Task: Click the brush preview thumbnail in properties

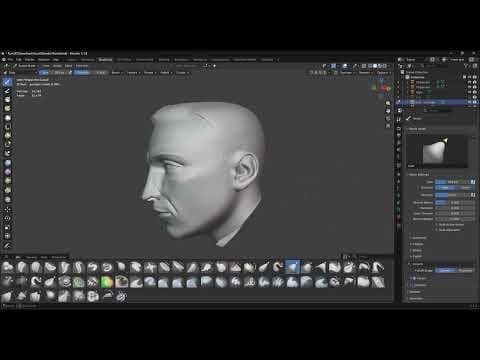Action: [437, 151]
